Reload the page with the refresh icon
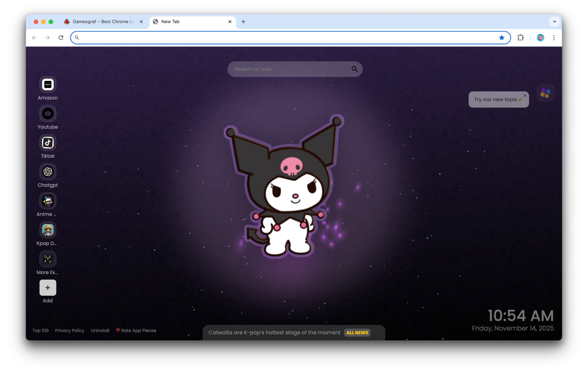Image resolution: width=588 pixels, height=368 pixels. (61, 38)
